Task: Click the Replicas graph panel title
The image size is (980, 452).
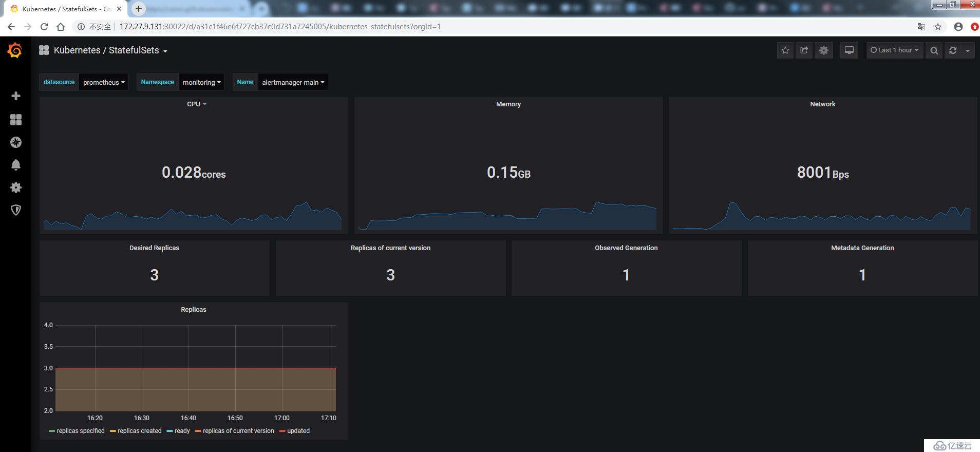Action: (x=194, y=309)
